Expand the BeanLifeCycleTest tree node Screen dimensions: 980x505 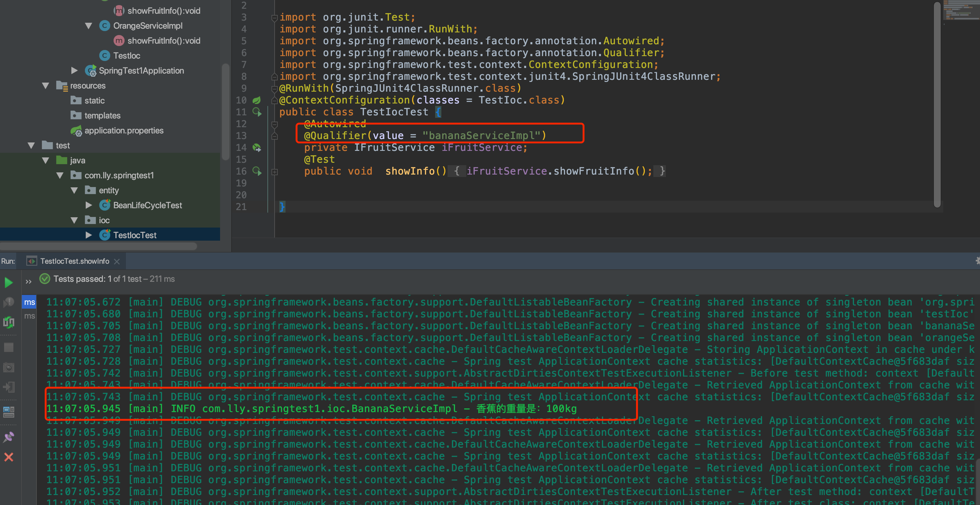(89, 205)
